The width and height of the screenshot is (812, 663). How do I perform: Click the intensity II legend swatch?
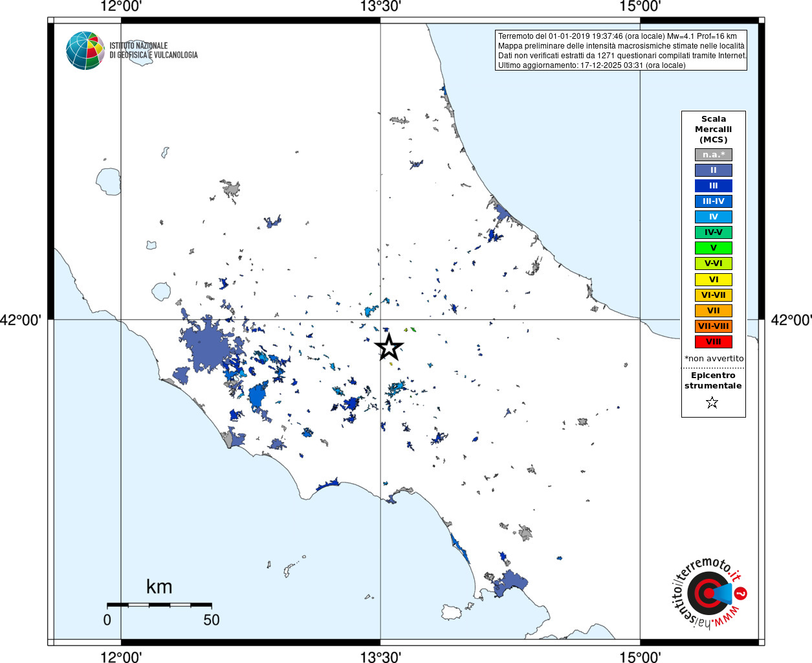click(x=714, y=170)
